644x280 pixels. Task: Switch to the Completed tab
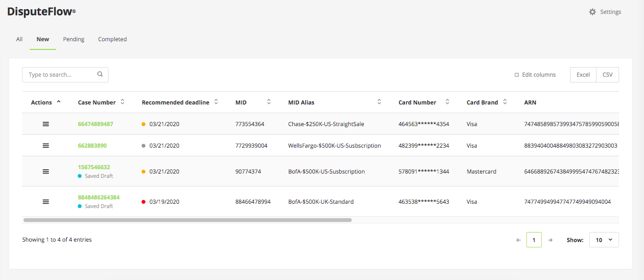112,39
